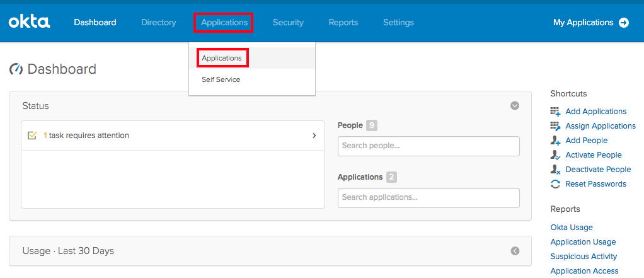
Task: Click the Status panel heading
Action: pos(35,106)
